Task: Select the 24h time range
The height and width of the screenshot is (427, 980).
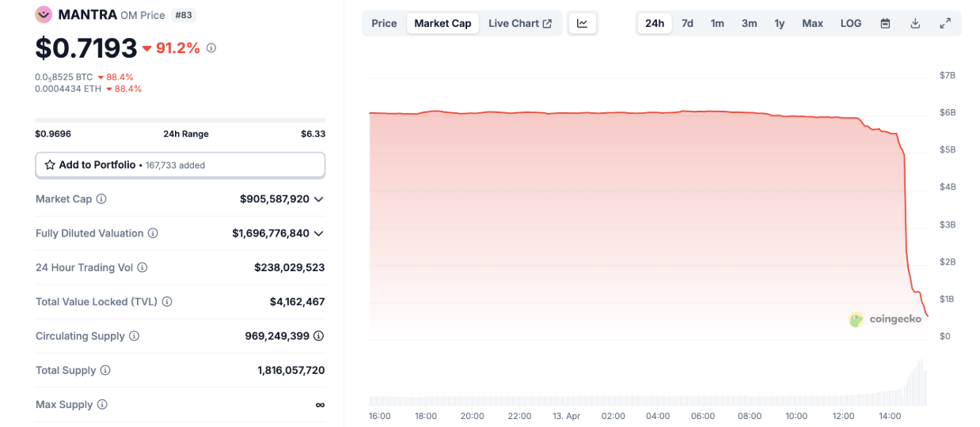Action: (655, 23)
